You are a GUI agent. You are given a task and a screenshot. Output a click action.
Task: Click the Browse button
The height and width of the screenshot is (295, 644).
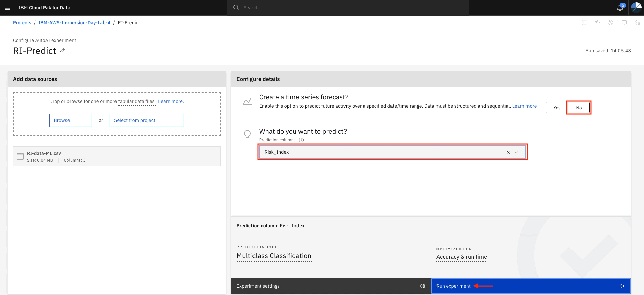pos(71,120)
